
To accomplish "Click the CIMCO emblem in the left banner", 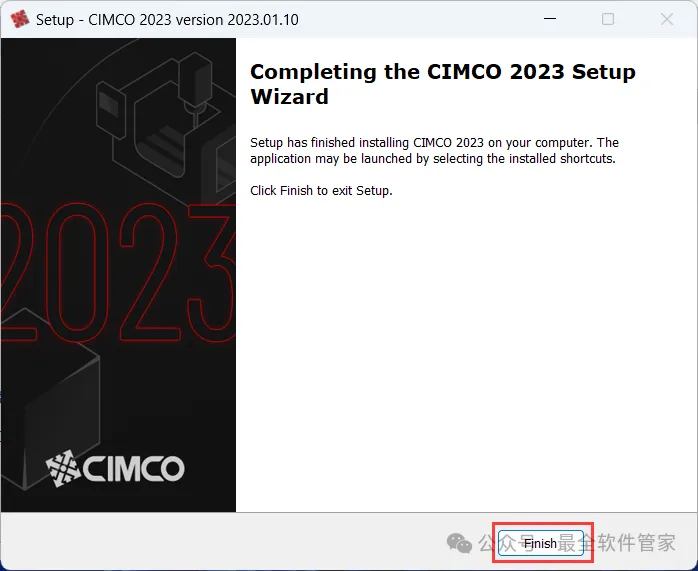I will pyautogui.click(x=63, y=468).
